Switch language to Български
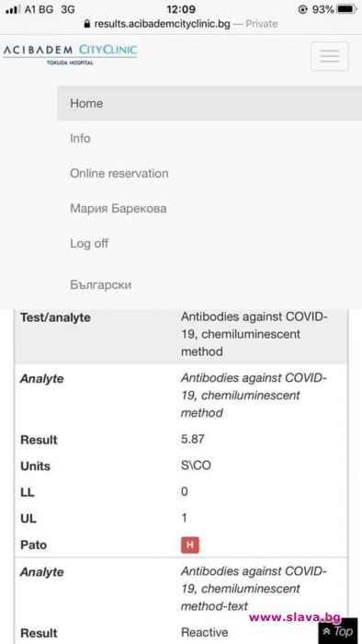This screenshot has height=644, width=362. coord(101,284)
